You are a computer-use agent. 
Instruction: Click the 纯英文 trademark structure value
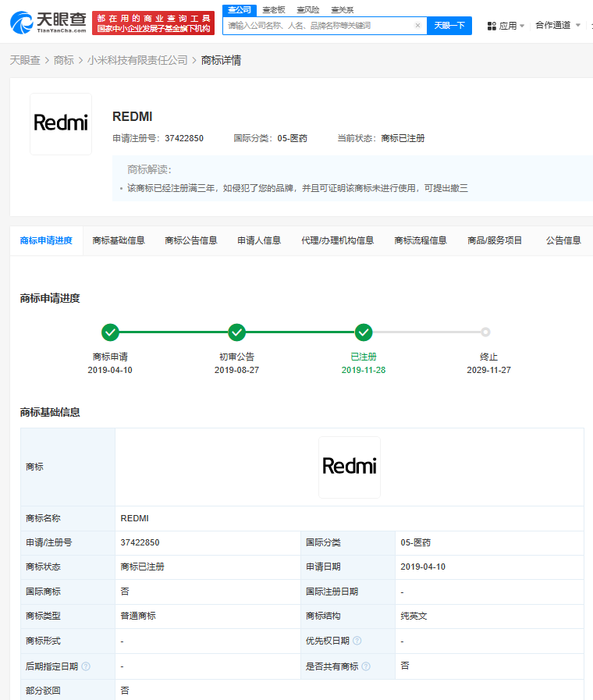414,616
